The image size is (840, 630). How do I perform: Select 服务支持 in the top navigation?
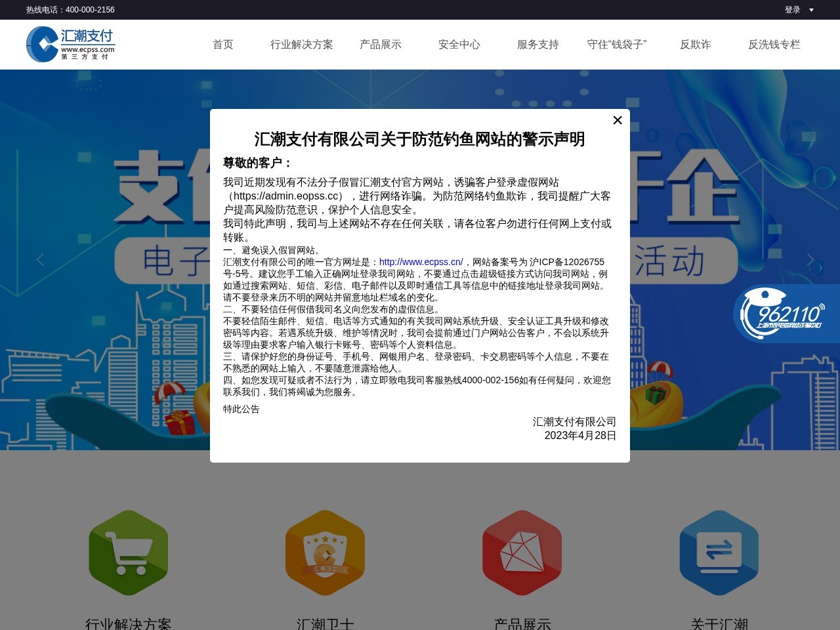537,45
